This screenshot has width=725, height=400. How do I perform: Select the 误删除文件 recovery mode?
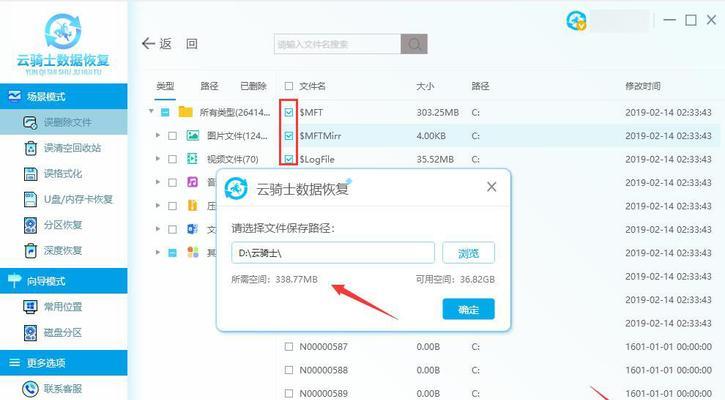63,122
